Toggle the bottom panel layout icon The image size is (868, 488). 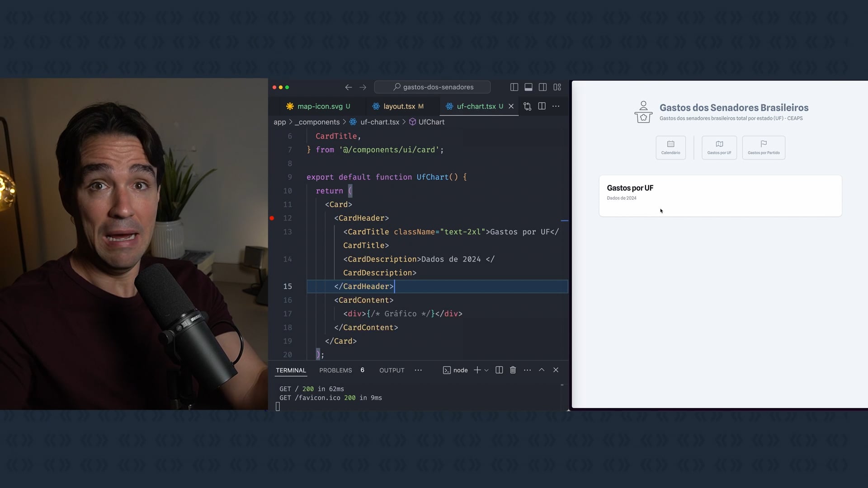point(528,87)
